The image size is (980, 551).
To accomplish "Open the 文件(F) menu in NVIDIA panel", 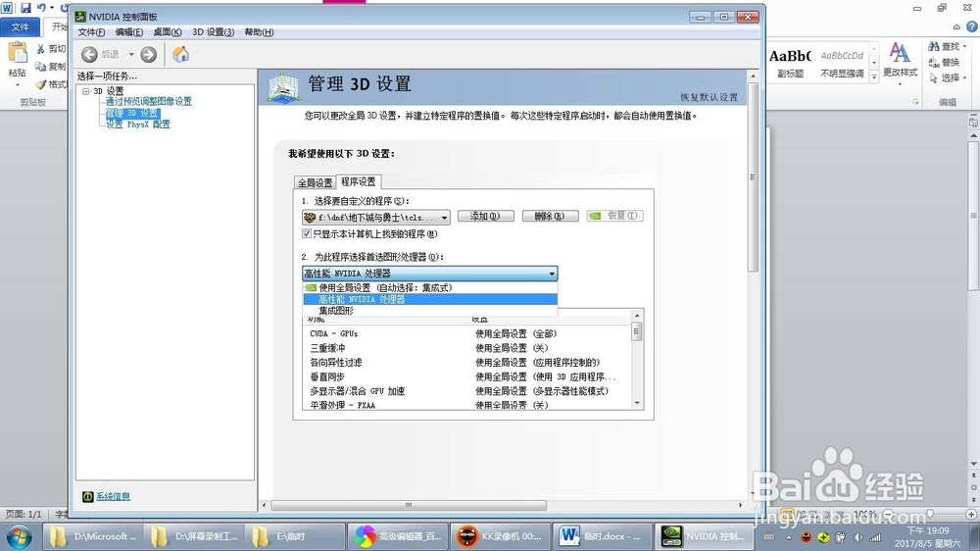I will point(91,32).
